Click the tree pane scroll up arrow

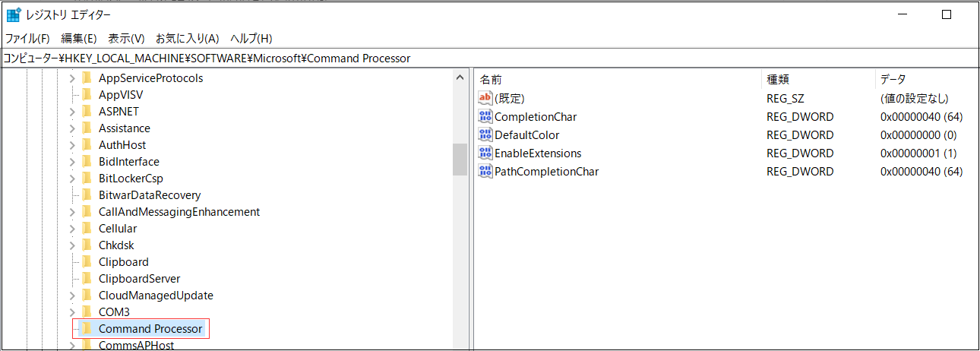point(460,77)
